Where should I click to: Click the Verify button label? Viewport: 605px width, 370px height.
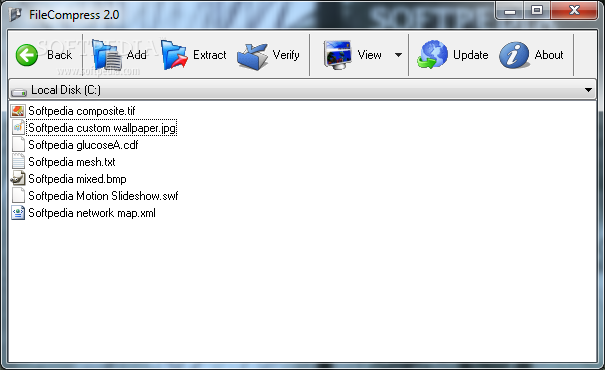(x=286, y=55)
